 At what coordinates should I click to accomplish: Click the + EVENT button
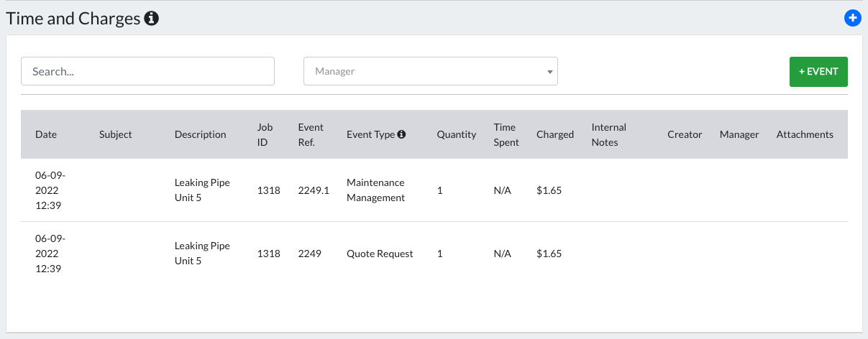818,71
